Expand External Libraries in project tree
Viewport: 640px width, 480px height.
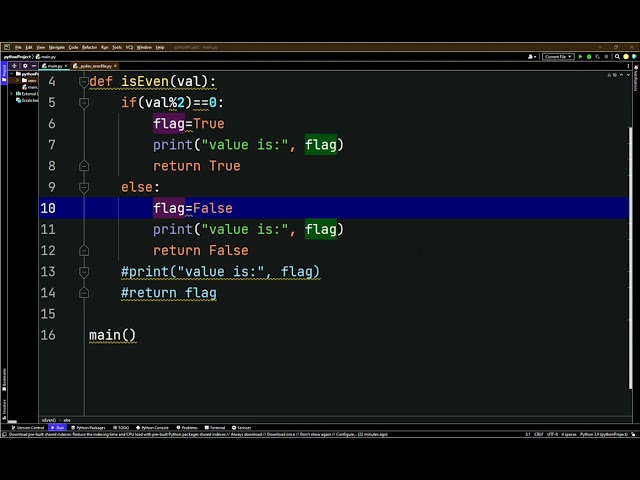point(11,93)
